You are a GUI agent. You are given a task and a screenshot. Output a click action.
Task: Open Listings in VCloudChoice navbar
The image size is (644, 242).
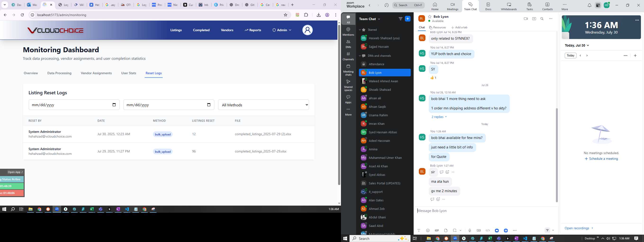pyautogui.click(x=176, y=30)
